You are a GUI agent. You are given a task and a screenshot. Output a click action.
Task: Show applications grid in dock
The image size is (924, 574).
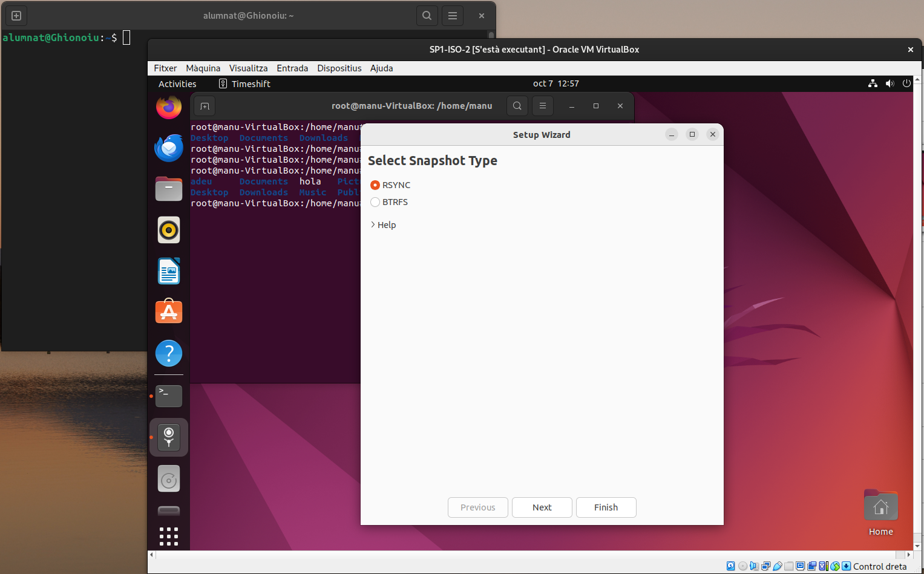pos(169,536)
